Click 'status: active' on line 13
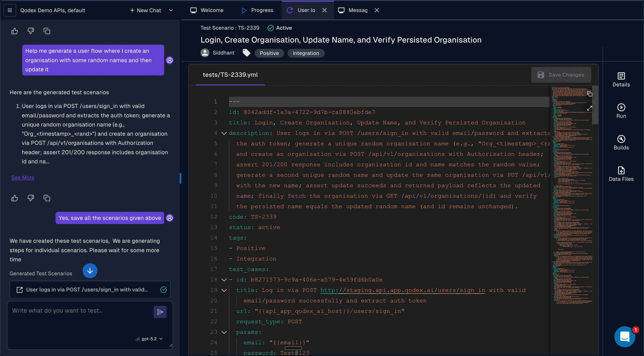 click(x=254, y=228)
